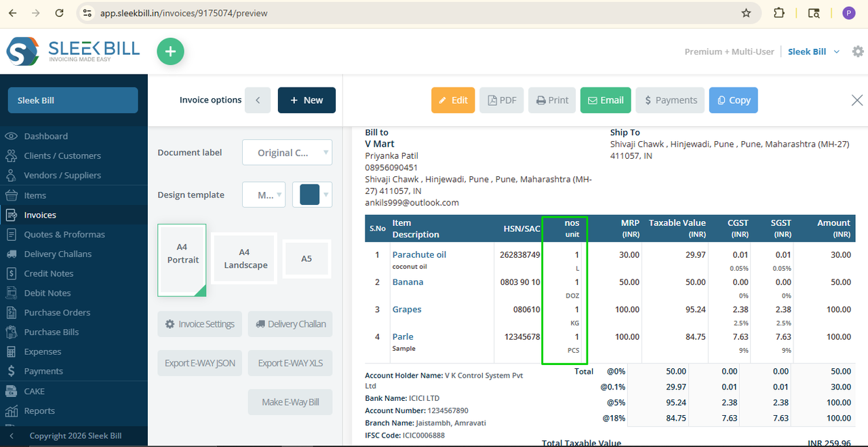The height and width of the screenshot is (447, 868).
Task: Click the Debit Notes icon
Action: (x=11, y=293)
